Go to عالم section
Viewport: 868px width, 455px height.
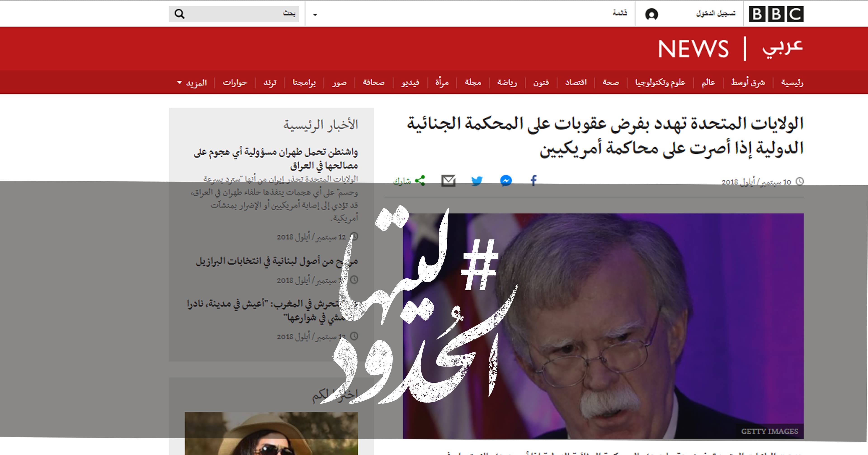click(x=708, y=83)
